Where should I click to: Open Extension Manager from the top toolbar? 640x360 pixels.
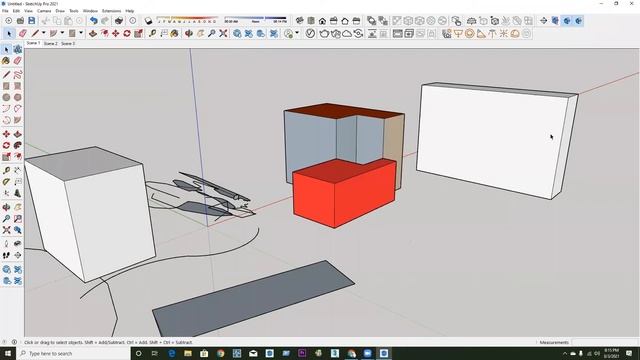(274, 33)
